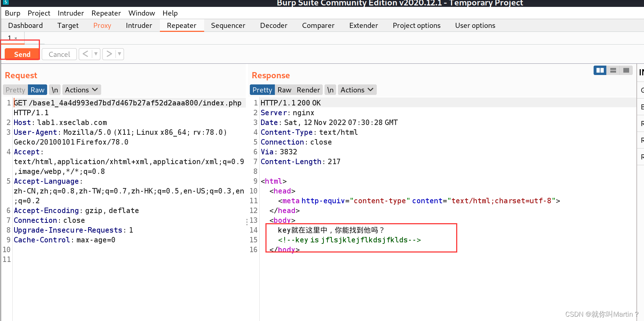The image size is (644, 321).
Task: Click the Upgrade-Insecure-Requests header
Action: tap(74, 230)
